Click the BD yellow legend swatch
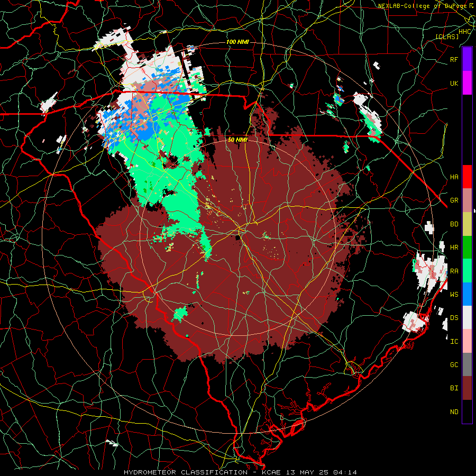The width and height of the screenshot is (476, 476). [467, 224]
